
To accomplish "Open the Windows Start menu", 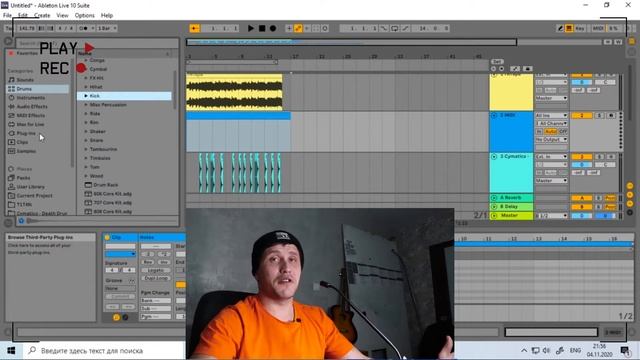I will pyautogui.click(x=11, y=350).
